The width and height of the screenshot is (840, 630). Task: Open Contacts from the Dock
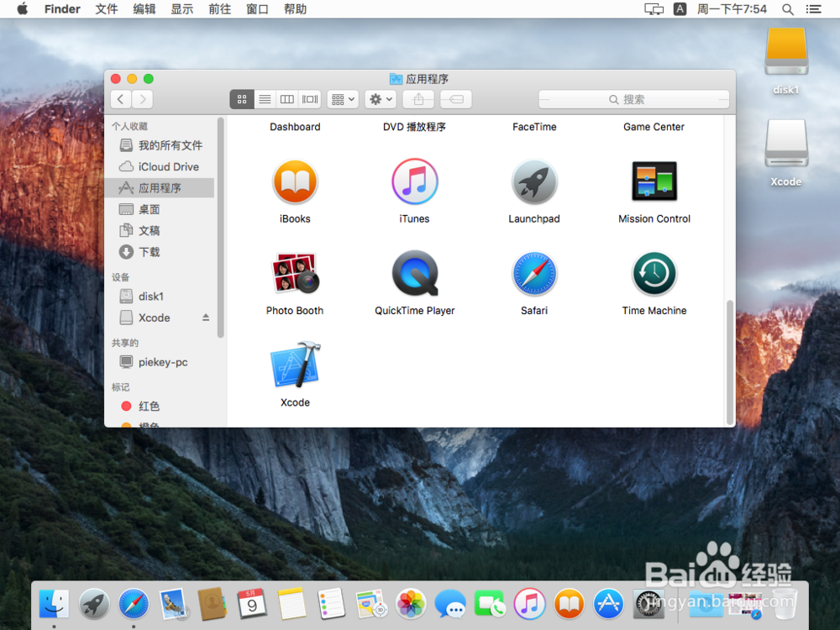pos(213,604)
